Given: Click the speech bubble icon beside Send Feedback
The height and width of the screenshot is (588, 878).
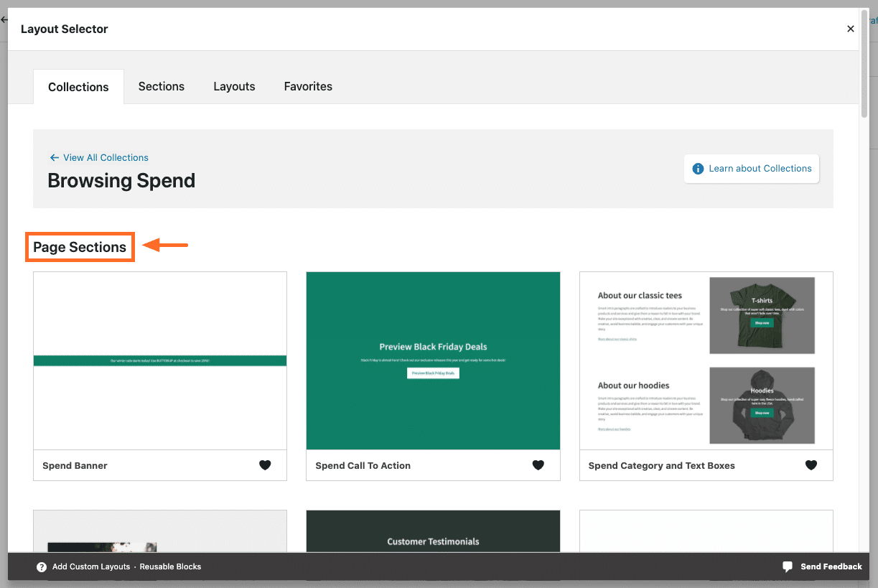Looking at the screenshot, I should click(x=788, y=566).
